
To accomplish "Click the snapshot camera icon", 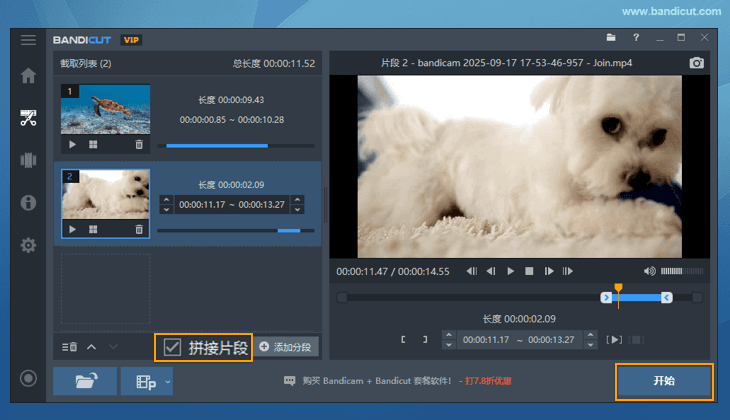I will (697, 63).
